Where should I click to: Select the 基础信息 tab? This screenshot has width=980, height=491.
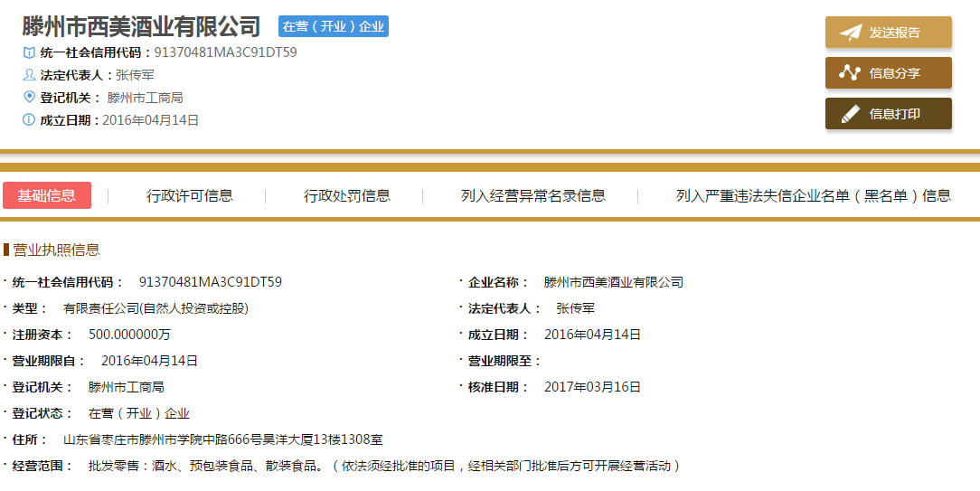point(47,195)
